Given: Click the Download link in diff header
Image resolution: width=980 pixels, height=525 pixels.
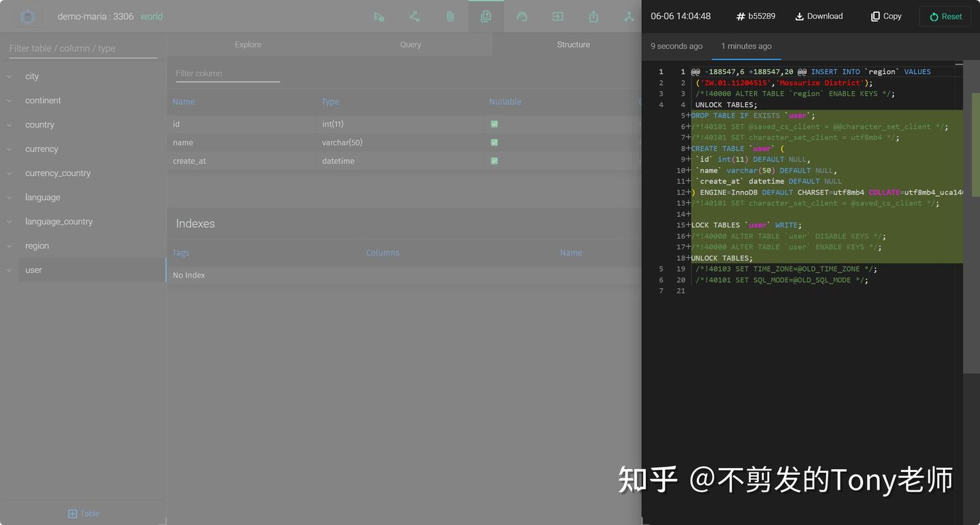Looking at the screenshot, I should 819,16.
